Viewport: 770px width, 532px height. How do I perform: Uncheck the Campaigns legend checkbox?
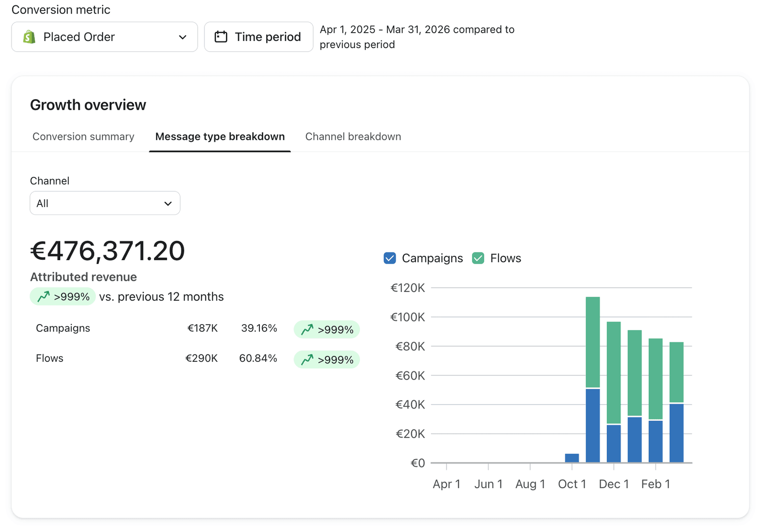(x=390, y=258)
